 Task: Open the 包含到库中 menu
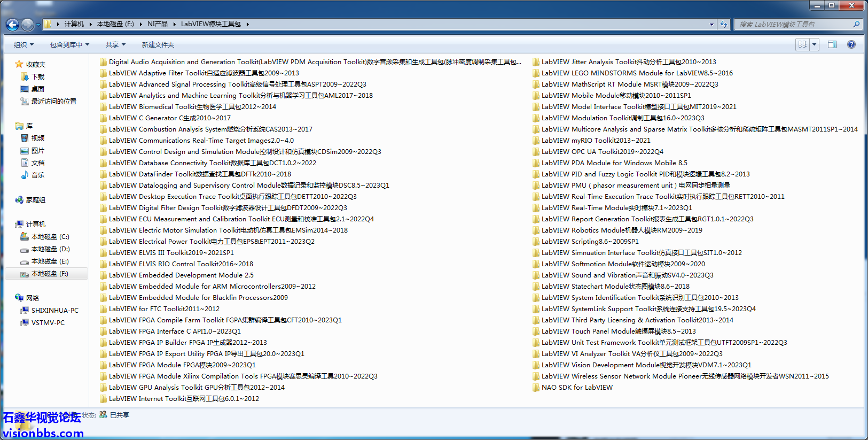tap(69, 44)
